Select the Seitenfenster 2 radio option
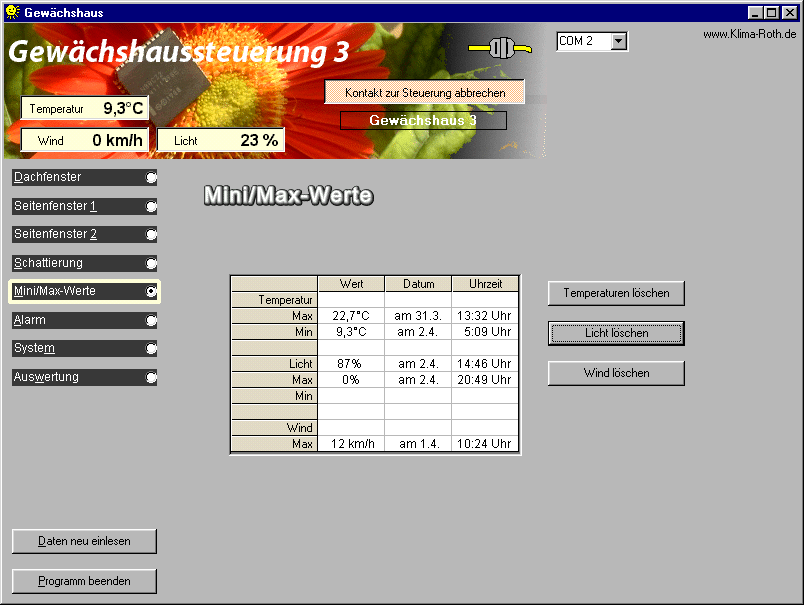The height and width of the screenshot is (605, 804). (84, 234)
